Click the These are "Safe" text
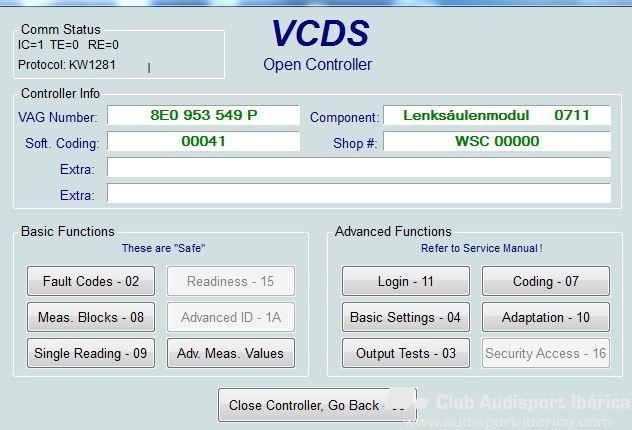Viewport: 632px width, 430px height. (x=163, y=248)
